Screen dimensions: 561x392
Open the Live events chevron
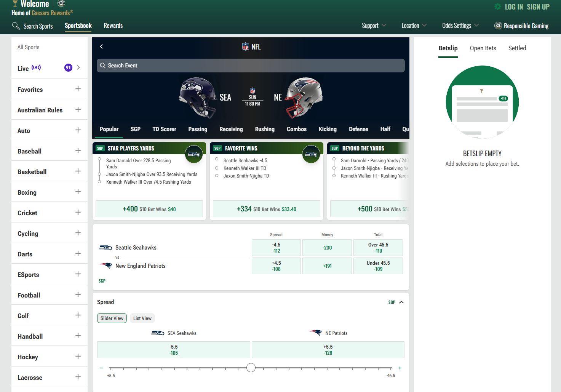(78, 67)
